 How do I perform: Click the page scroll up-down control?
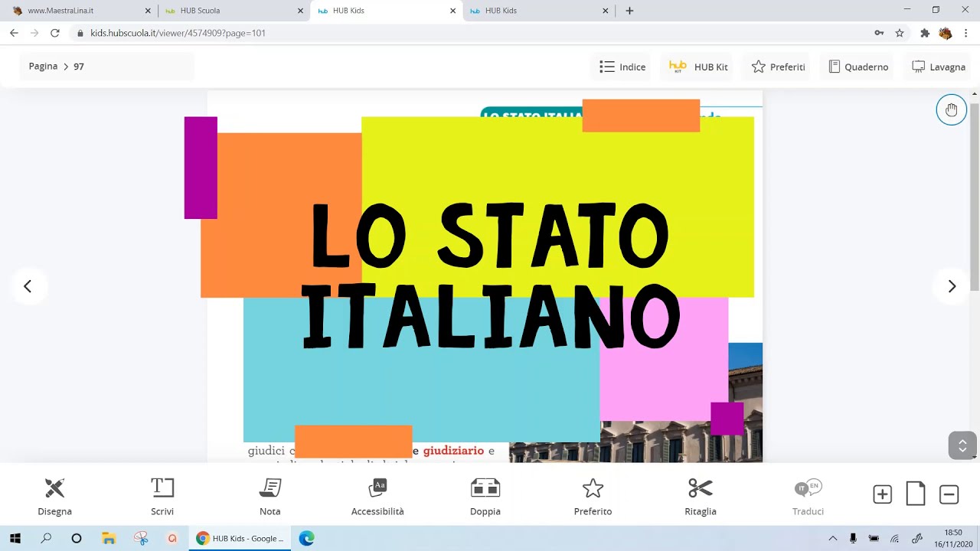click(x=962, y=445)
